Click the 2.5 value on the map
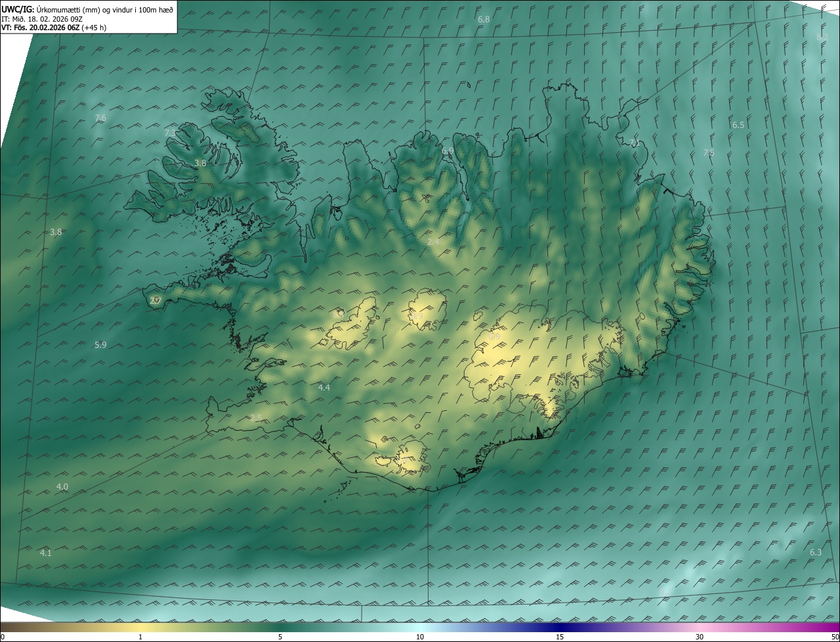Image resolution: width=840 pixels, height=642 pixels. (x=256, y=418)
